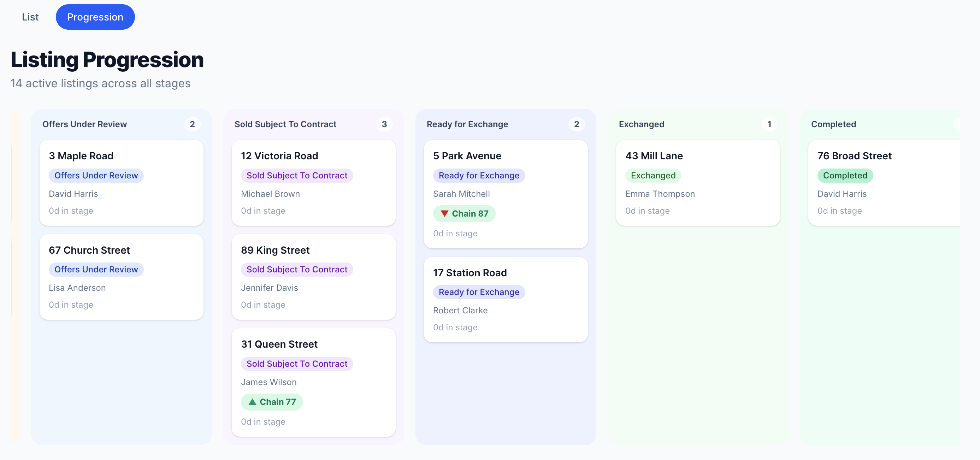This screenshot has height=460, width=980.
Task: Click the Exchanged status pill on 43 Mill Lane
Action: (653, 175)
